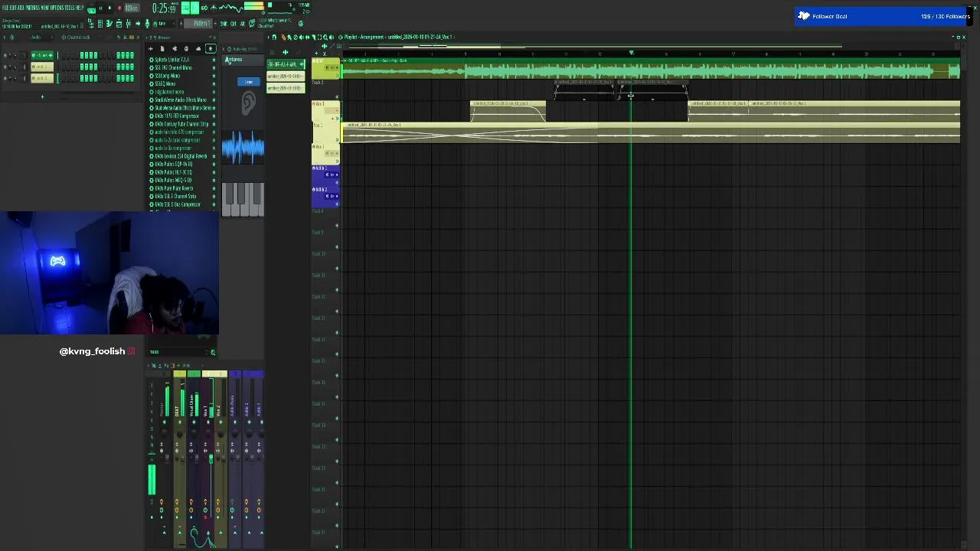Click the oscilloscope display in top toolbar

(x=230, y=8)
